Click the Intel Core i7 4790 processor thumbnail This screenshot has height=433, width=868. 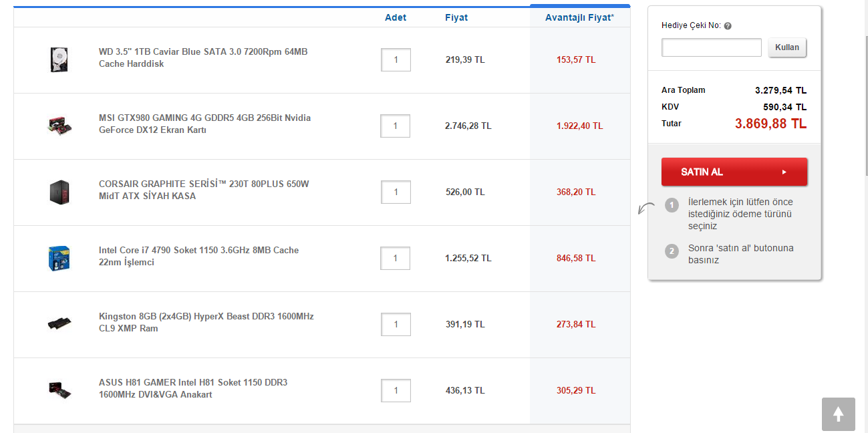(59, 258)
